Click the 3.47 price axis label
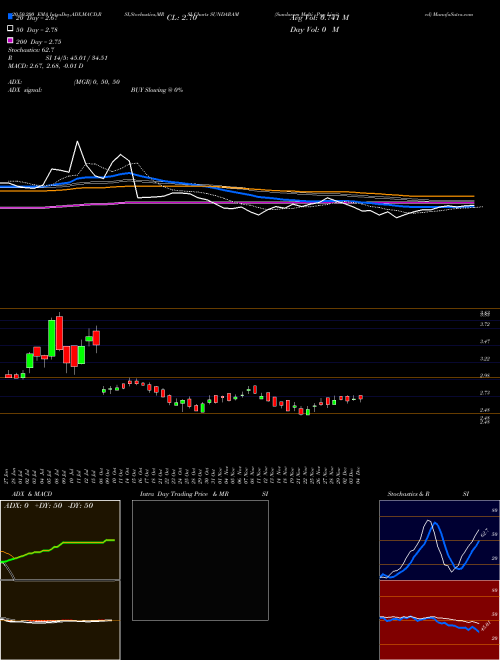500x660 pixels. [x=485, y=342]
